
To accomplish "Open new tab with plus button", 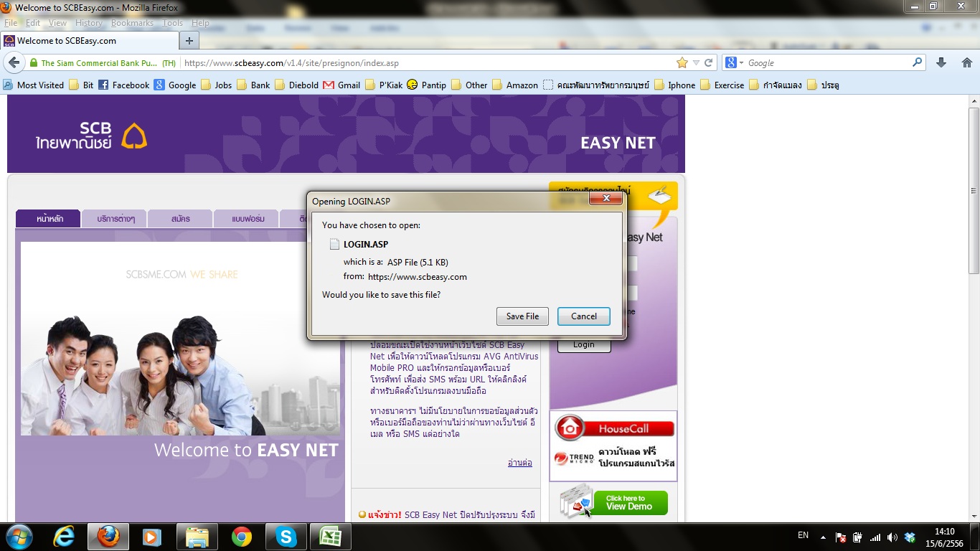I will [x=189, y=40].
